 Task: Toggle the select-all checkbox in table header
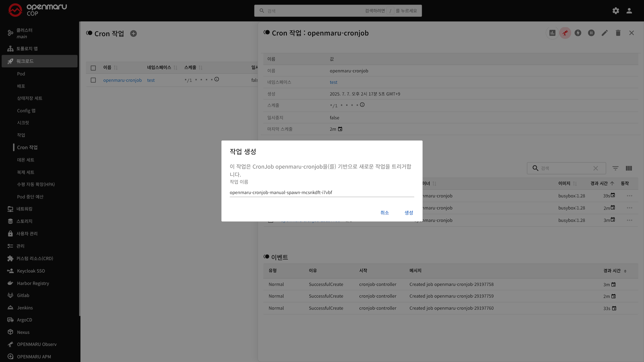[x=93, y=68]
